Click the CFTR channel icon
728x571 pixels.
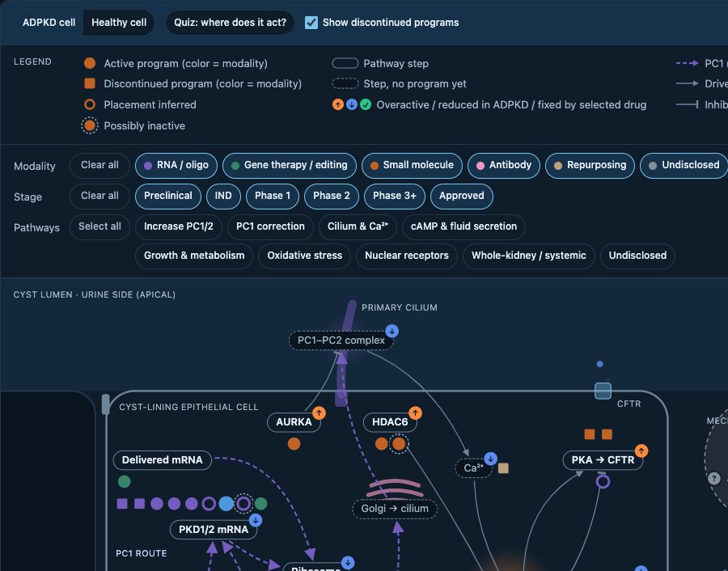603,391
